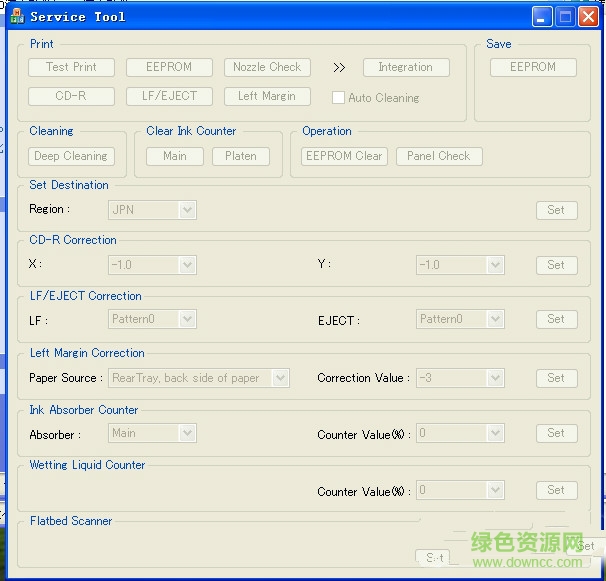Open the Absorber dropdown
606x581 pixels.
pos(186,433)
